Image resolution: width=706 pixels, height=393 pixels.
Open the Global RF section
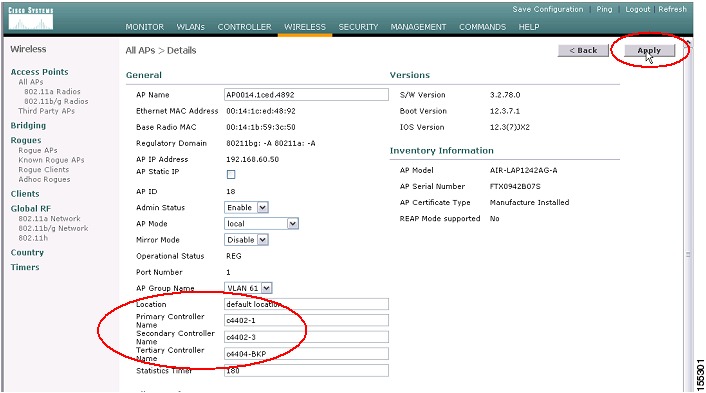click(31, 209)
